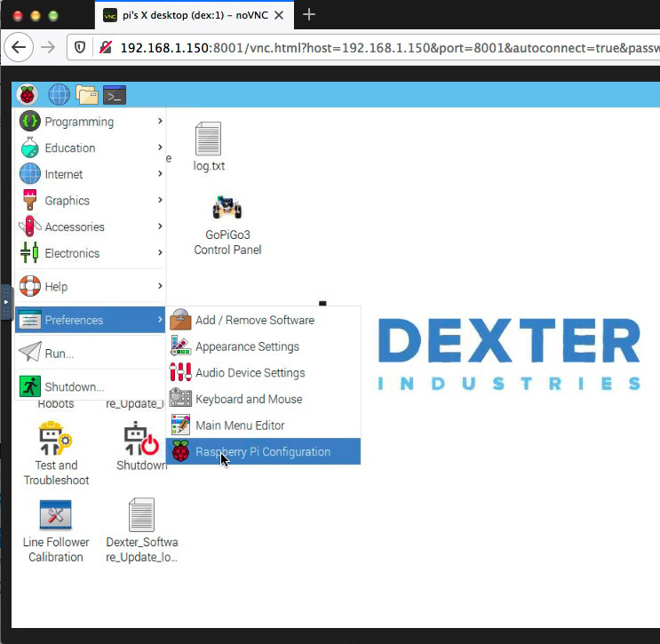Open Appearance Settings from Preferences
Screen dimensions: 660x644
click(247, 346)
